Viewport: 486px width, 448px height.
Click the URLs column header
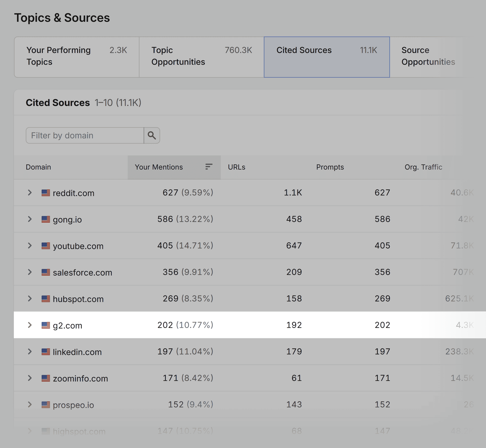(x=237, y=167)
